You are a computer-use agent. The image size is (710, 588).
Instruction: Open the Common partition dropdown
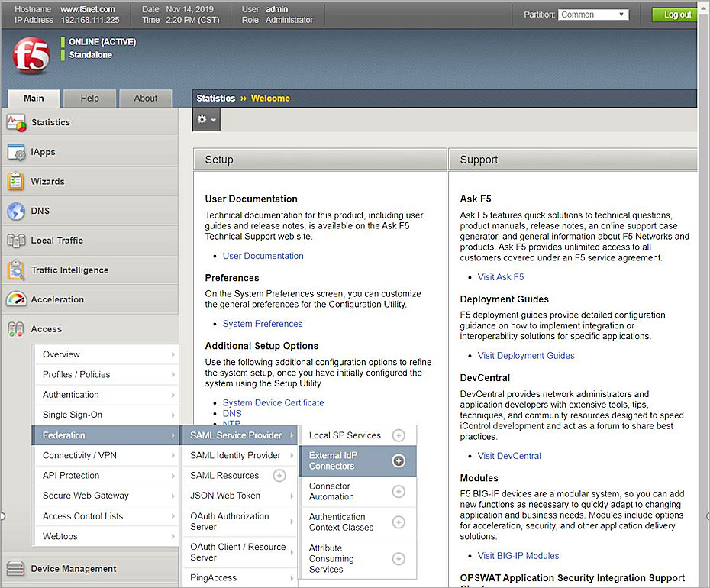(593, 14)
